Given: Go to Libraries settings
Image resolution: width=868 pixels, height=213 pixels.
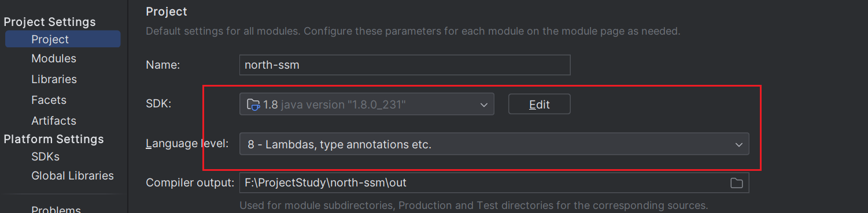Looking at the screenshot, I should [54, 79].
